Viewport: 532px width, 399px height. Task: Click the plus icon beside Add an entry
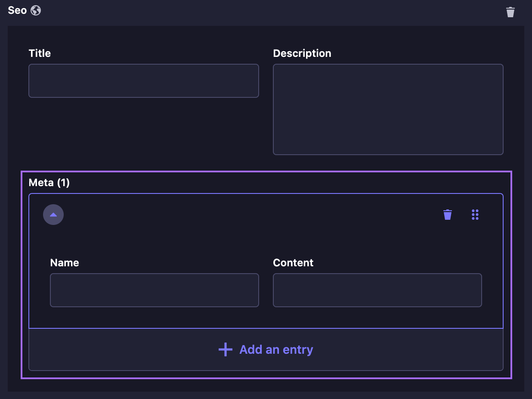click(x=226, y=349)
